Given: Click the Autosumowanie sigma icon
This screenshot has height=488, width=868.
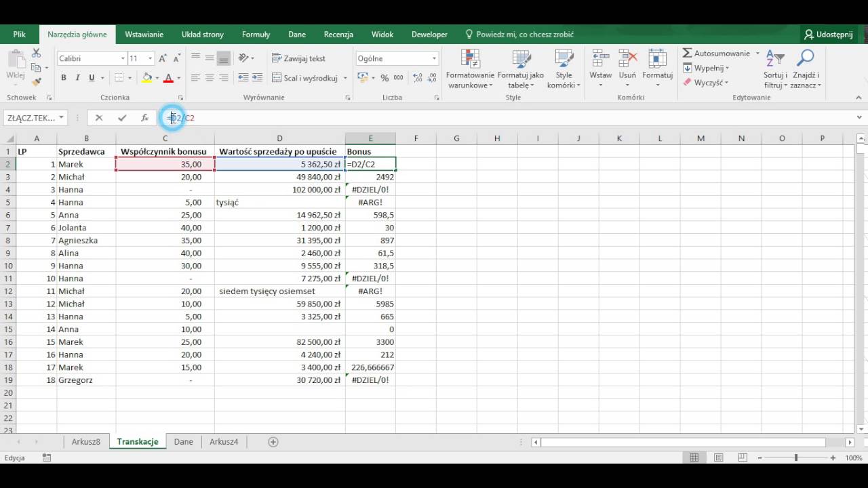Looking at the screenshot, I should point(687,54).
